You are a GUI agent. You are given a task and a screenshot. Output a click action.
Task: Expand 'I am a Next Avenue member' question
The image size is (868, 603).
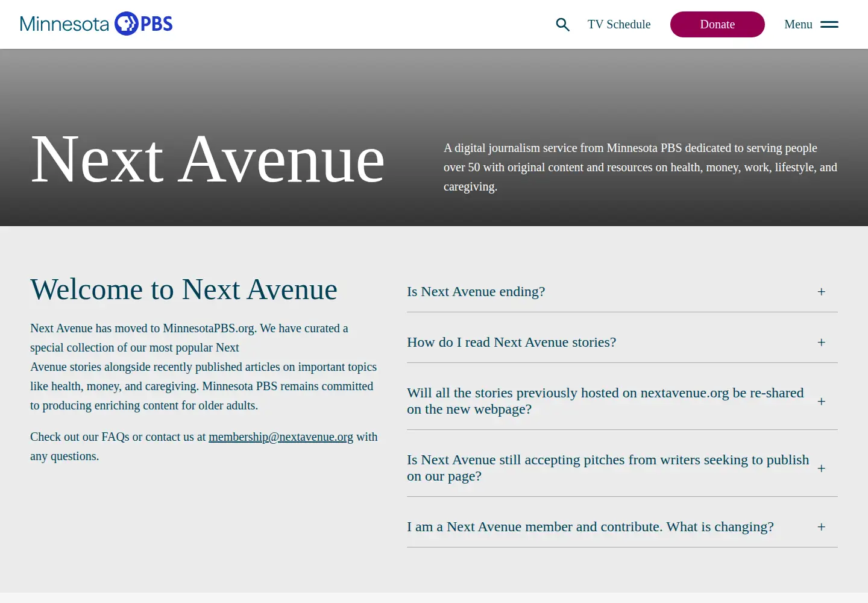click(622, 527)
